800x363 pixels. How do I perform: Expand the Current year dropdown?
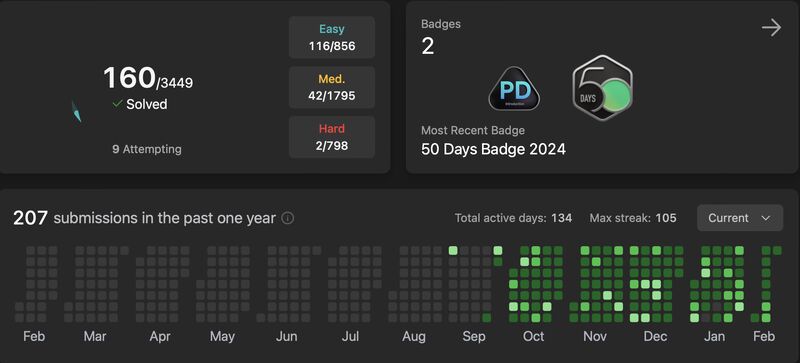tap(740, 218)
